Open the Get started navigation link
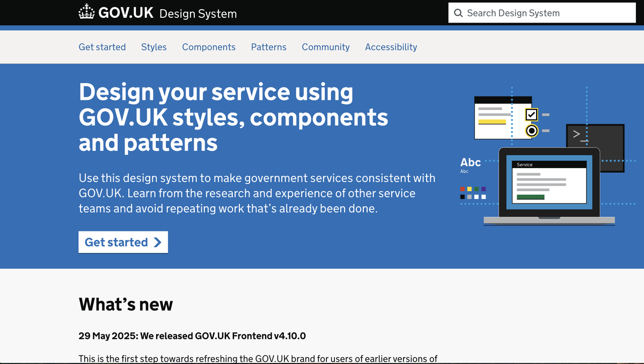This screenshot has height=364, width=644. pos(102,47)
